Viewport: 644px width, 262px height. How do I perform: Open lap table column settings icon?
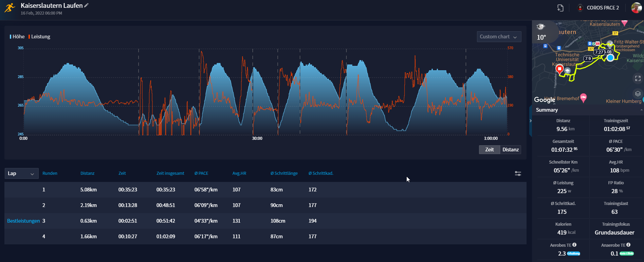[x=518, y=173]
